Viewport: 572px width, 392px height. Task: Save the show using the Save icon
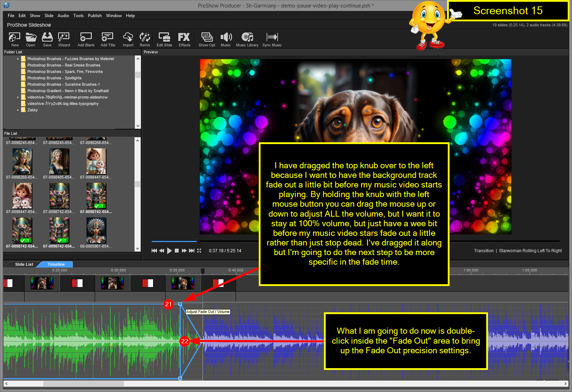[x=47, y=39]
